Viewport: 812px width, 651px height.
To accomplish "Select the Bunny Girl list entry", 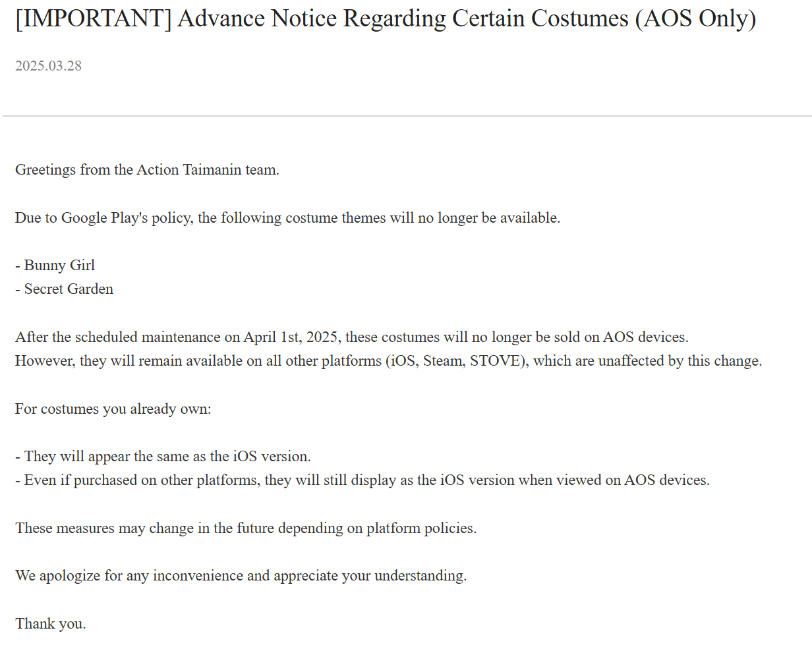I will 55,266.
